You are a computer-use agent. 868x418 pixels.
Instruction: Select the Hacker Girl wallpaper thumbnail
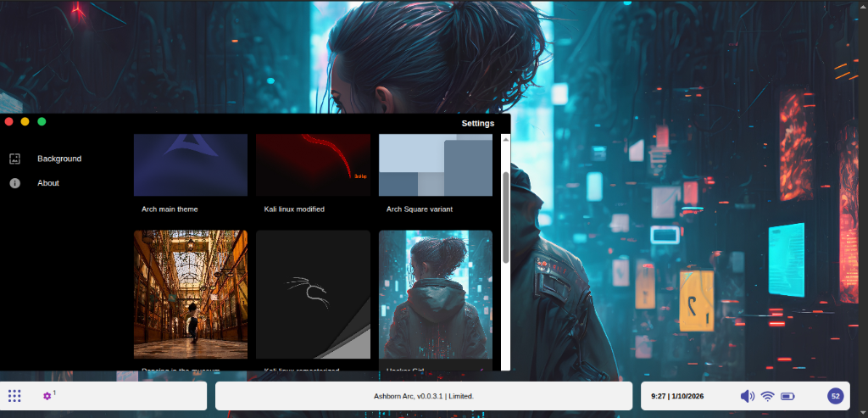(435, 294)
